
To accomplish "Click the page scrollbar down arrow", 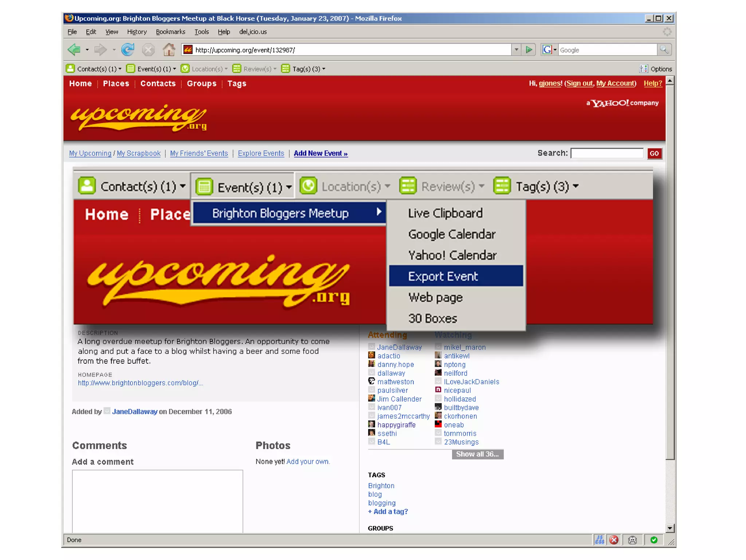I will (x=670, y=528).
